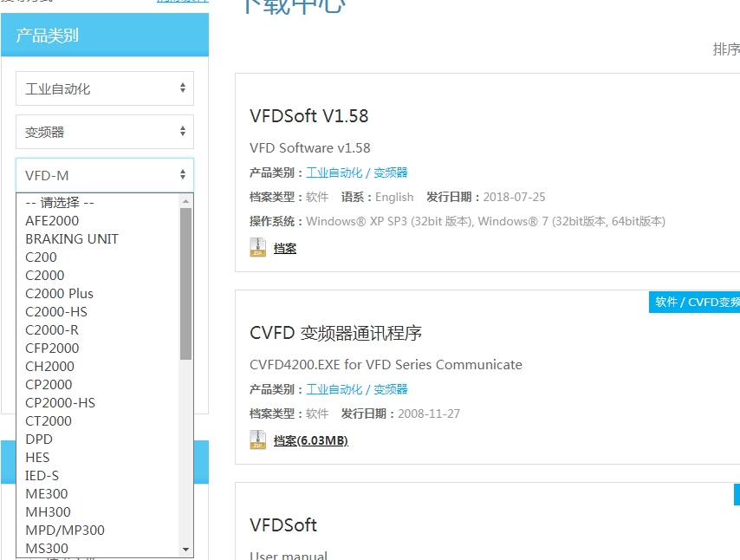
Task: Click the dropdown list scroll-down arrow
Action: tap(185, 550)
